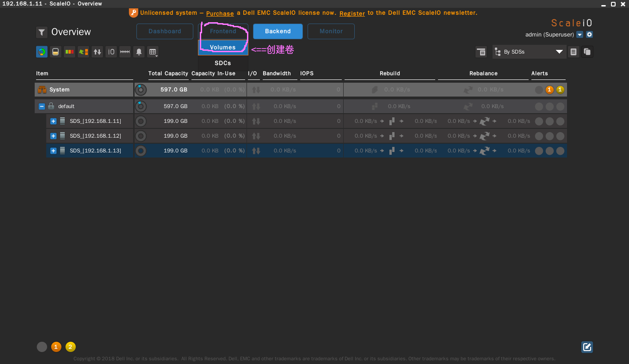The image size is (629, 364).
Task: Click the unlicensed key shield icon
Action: (x=133, y=13)
